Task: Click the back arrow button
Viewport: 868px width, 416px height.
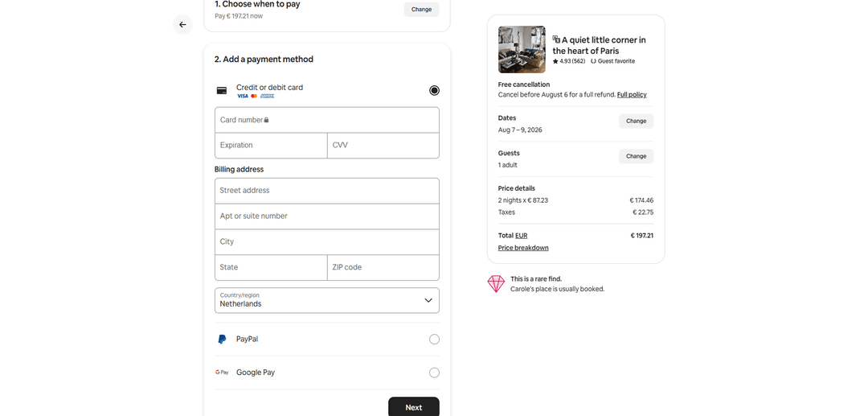Action: click(x=182, y=25)
